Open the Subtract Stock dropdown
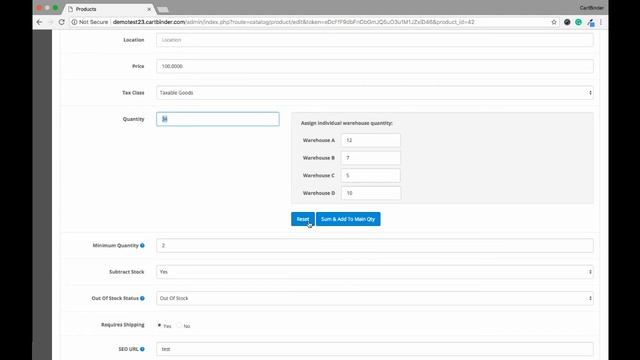The width and height of the screenshot is (640, 360). (375, 272)
